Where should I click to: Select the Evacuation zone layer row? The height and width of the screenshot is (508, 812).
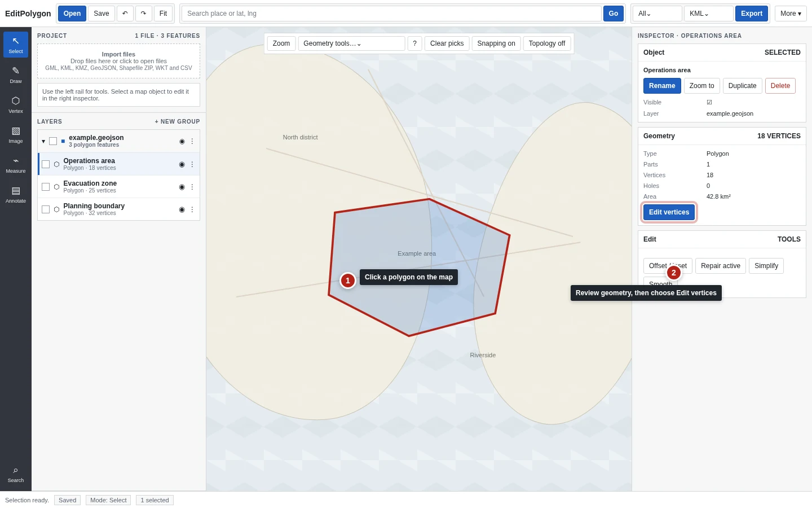[x=118, y=187]
